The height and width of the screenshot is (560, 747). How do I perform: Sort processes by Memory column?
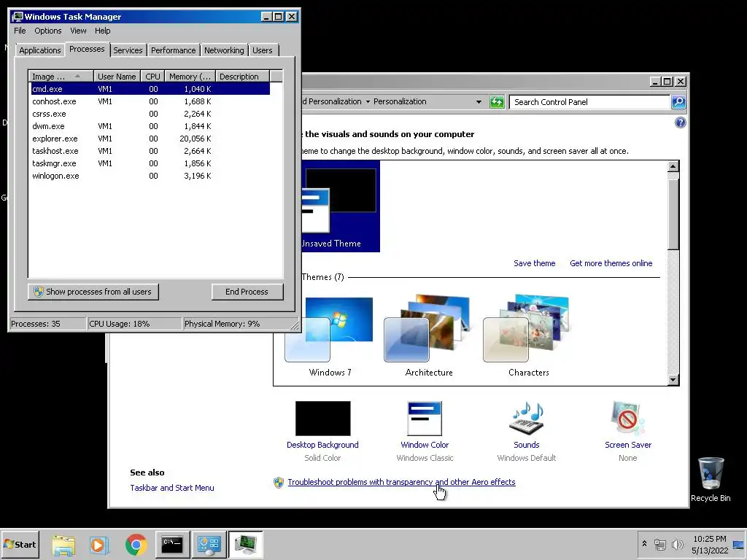click(190, 76)
